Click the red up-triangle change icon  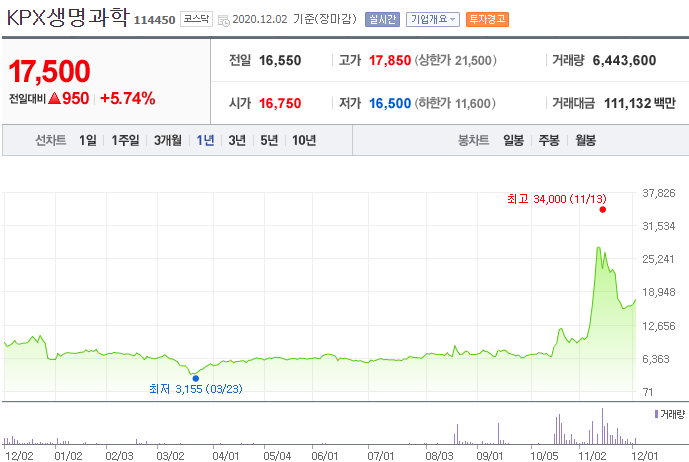54,98
